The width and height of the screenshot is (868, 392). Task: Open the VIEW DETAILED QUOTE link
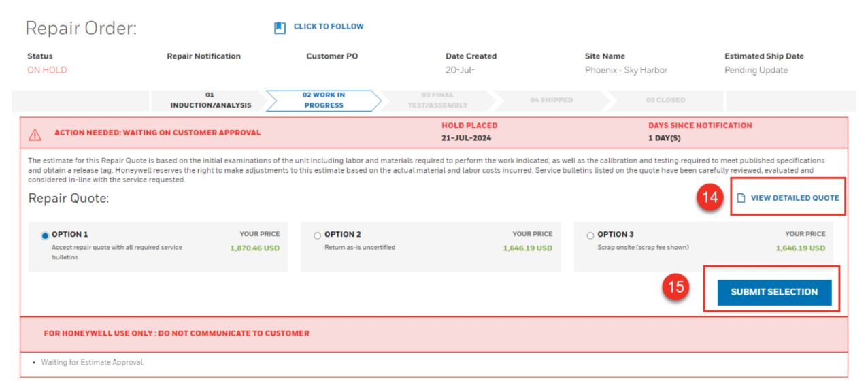pyautogui.click(x=795, y=198)
